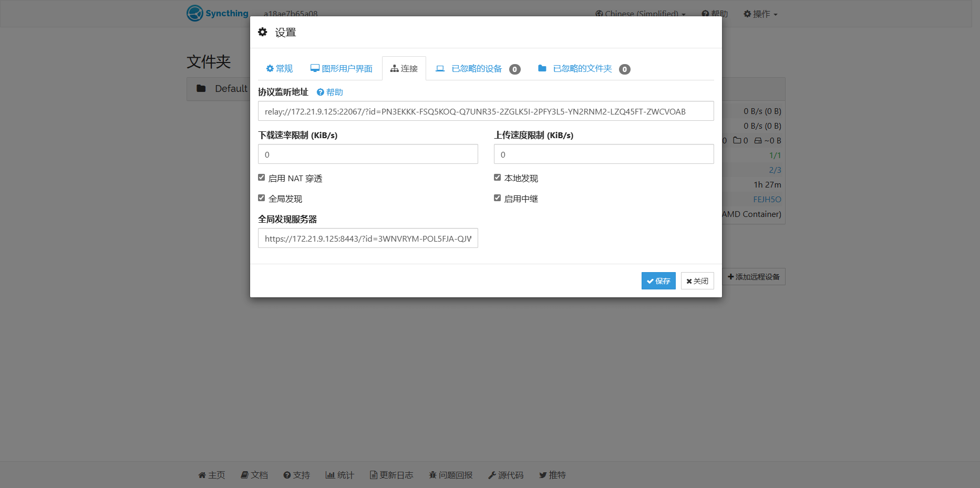Click the Default folder icon
The width and height of the screenshot is (980, 488).
[x=201, y=88]
